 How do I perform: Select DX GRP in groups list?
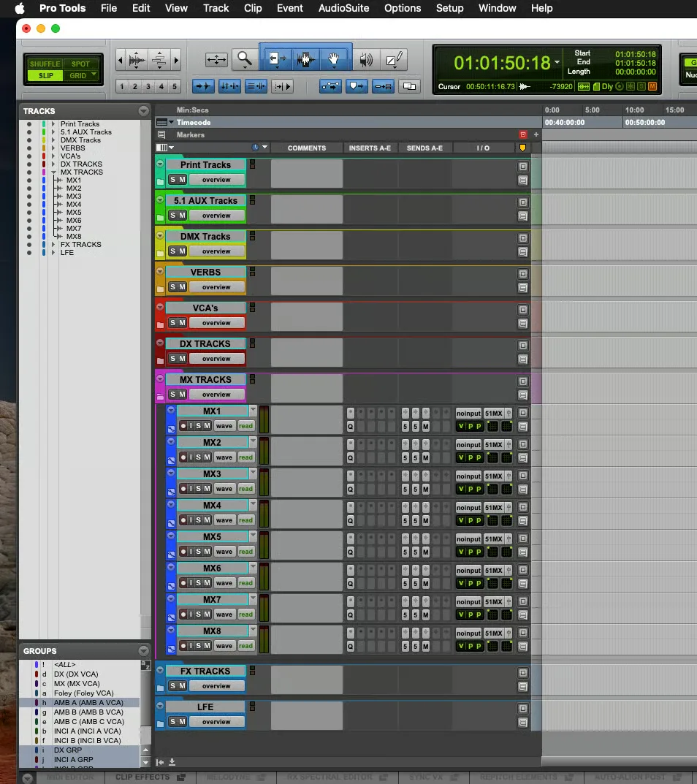click(67, 750)
